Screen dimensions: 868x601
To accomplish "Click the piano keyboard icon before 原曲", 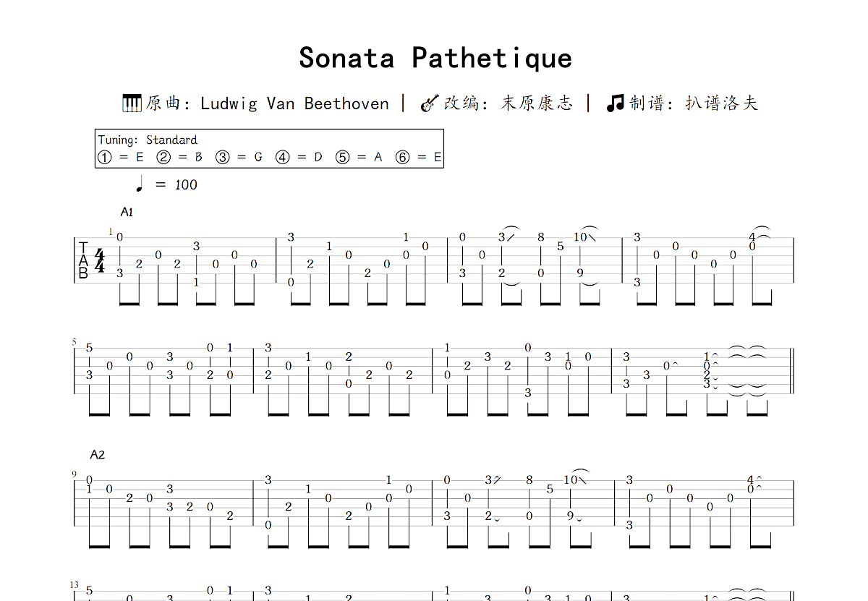I will (x=132, y=103).
